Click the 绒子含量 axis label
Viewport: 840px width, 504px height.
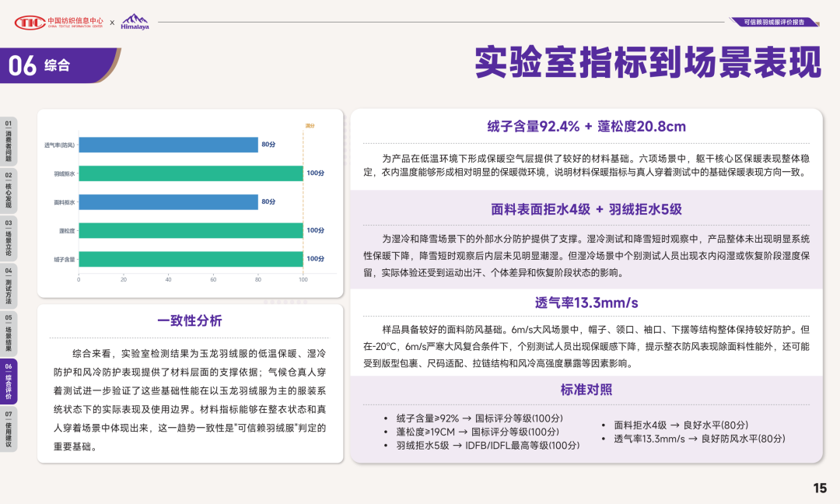pos(65,260)
